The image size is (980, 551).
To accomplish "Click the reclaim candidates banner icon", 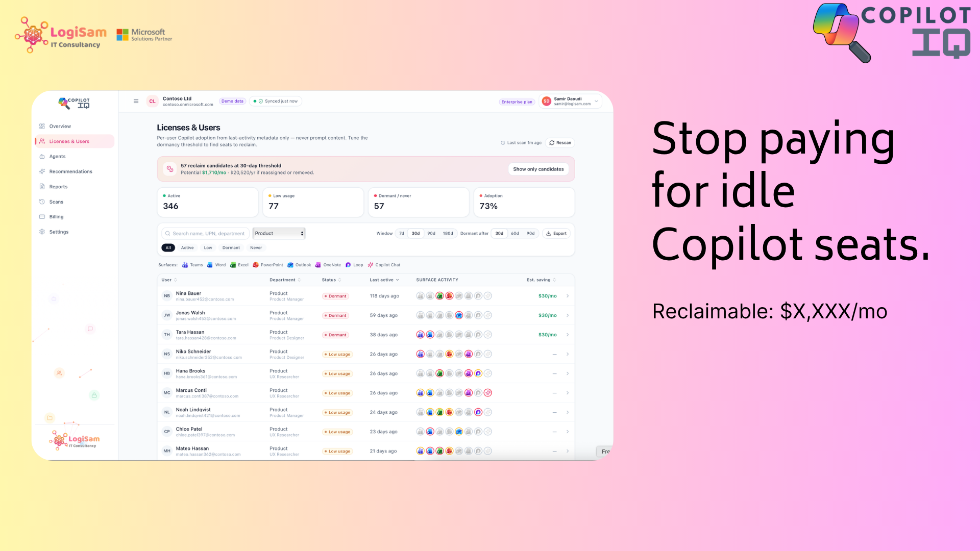I will pos(170,169).
